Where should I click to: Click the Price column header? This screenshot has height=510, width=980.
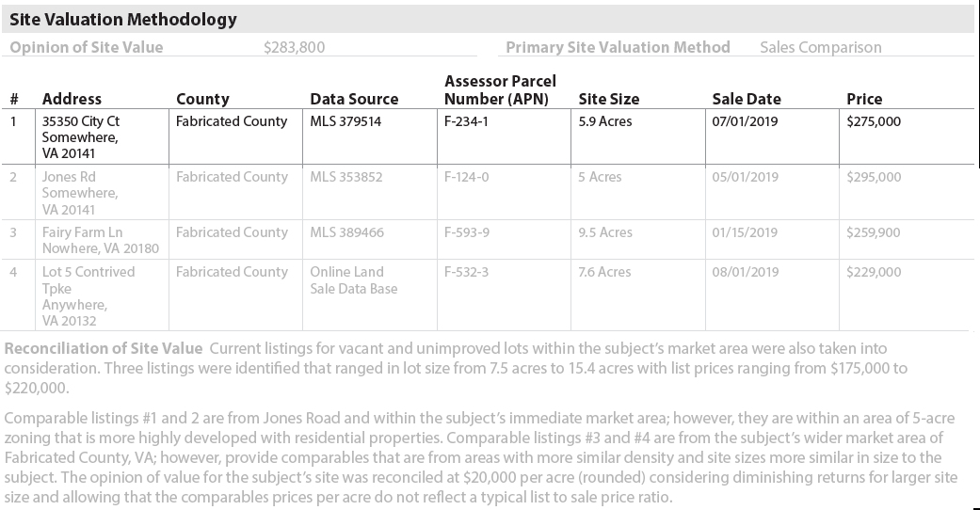click(x=864, y=99)
